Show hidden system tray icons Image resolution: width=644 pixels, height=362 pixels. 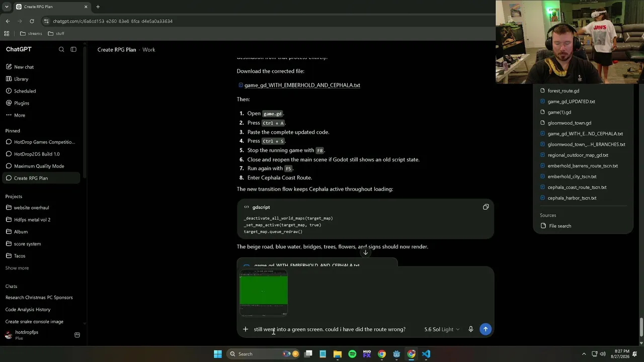click(584, 354)
